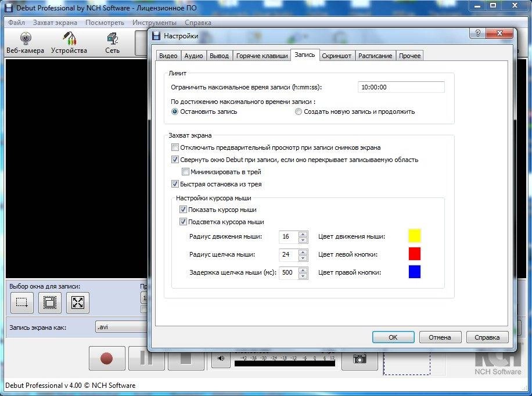
Task: Open the .avi format dropdown
Action: click(121, 327)
